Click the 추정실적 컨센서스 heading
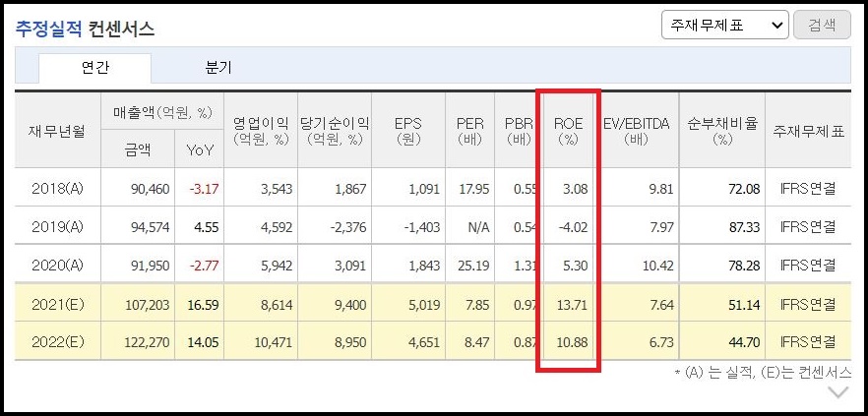Image resolution: width=868 pixels, height=416 pixels. point(85,29)
